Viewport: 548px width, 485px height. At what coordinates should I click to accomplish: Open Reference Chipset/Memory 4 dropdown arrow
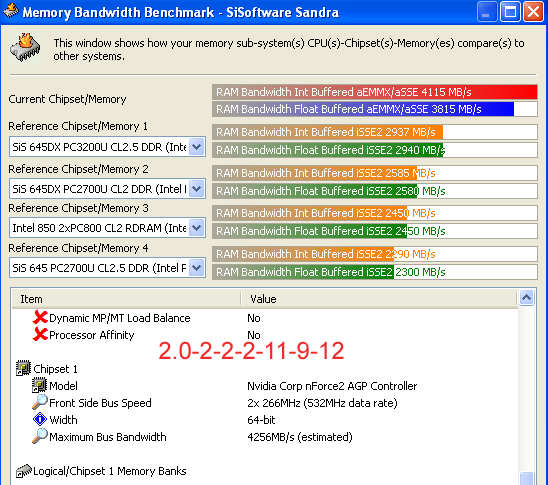click(x=197, y=268)
